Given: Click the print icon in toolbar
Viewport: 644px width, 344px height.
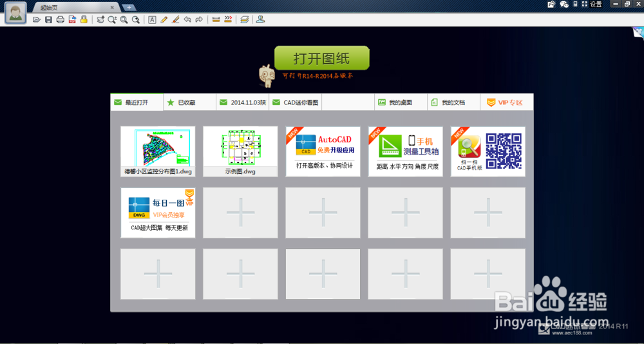Looking at the screenshot, I should (61, 19).
